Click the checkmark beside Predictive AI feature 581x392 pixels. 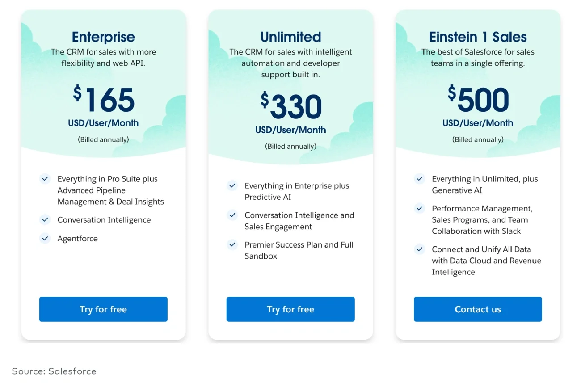(x=232, y=185)
